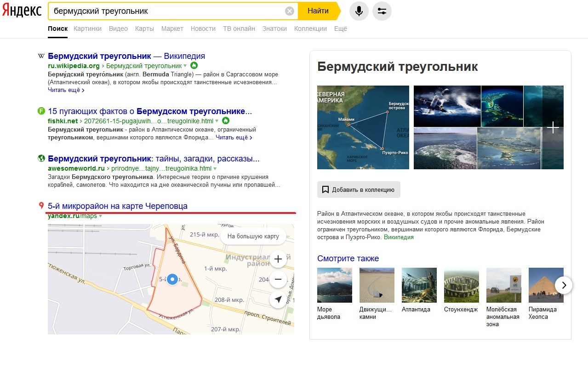Start voice search with the microphone icon
This screenshot has width=588, height=368.
[359, 11]
